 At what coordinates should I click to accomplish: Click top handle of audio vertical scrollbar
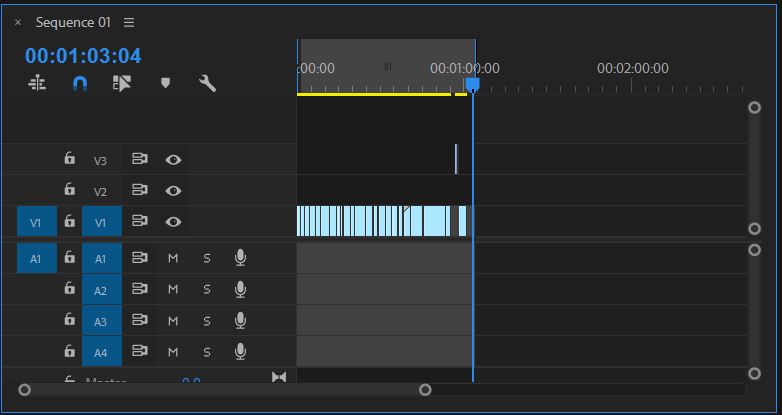coord(755,249)
